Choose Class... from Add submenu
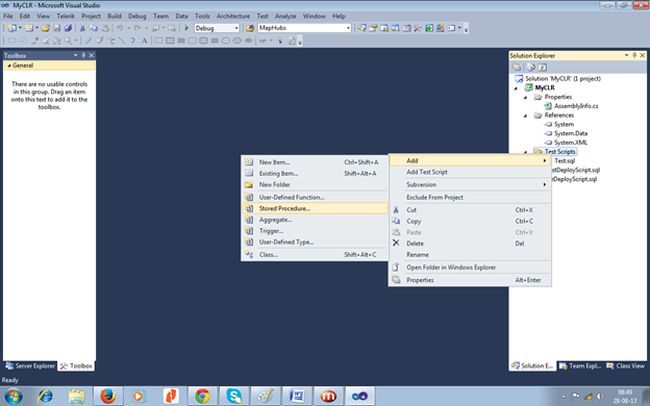Image resolution: width=650 pixels, height=406 pixels. pyautogui.click(x=315, y=254)
